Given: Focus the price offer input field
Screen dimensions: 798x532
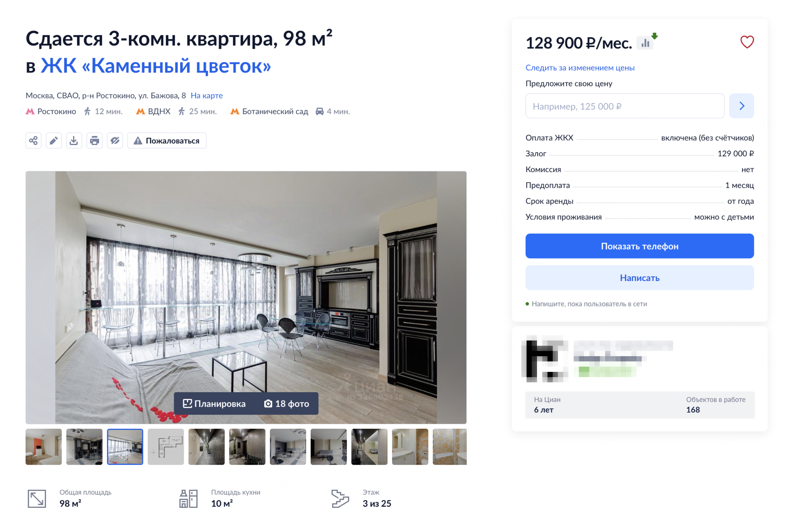Looking at the screenshot, I should click(625, 106).
